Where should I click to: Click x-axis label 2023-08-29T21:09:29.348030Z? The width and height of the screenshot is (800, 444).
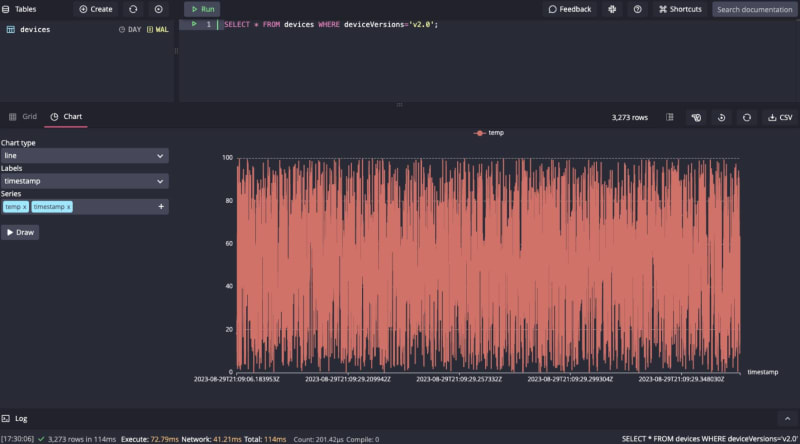click(x=681, y=379)
